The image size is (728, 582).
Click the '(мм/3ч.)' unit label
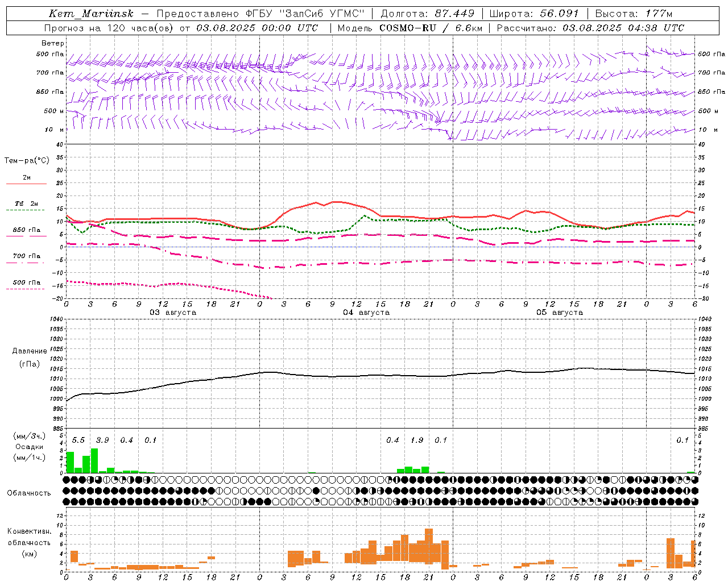pyautogui.click(x=30, y=436)
